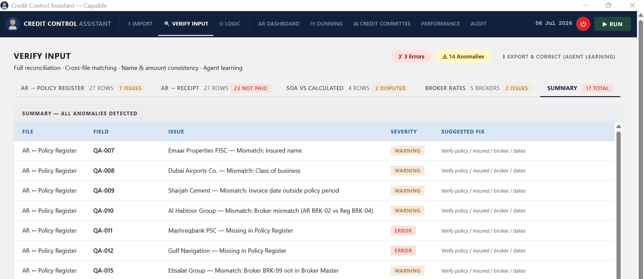This screenshot has width=644, height=279.
Task: Click the app icon in the title bar
Action: (5, 6)
